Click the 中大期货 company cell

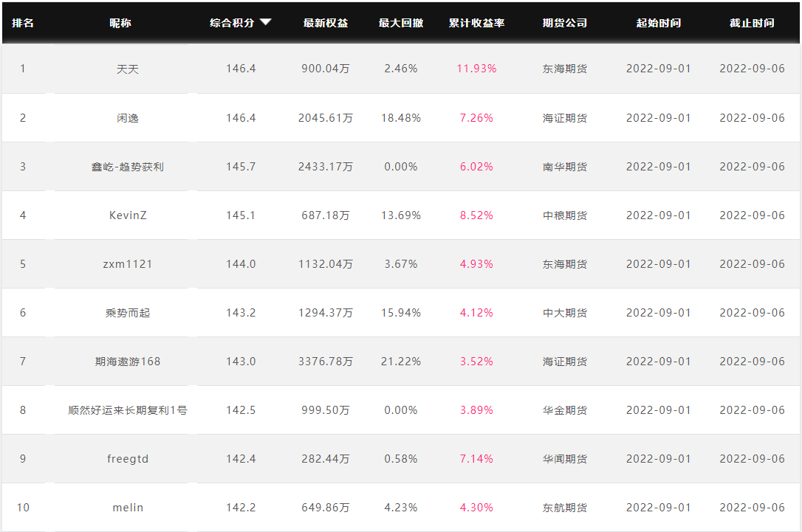point(565,313)
